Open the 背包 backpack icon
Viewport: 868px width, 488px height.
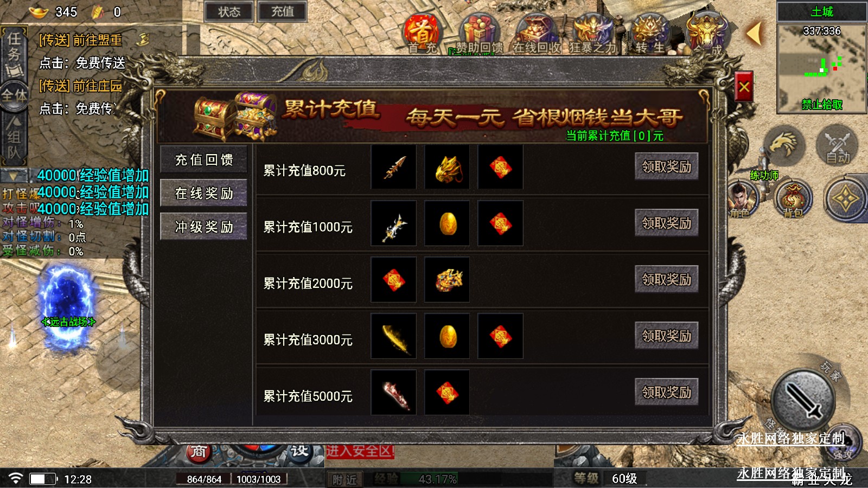click(793, 199)
